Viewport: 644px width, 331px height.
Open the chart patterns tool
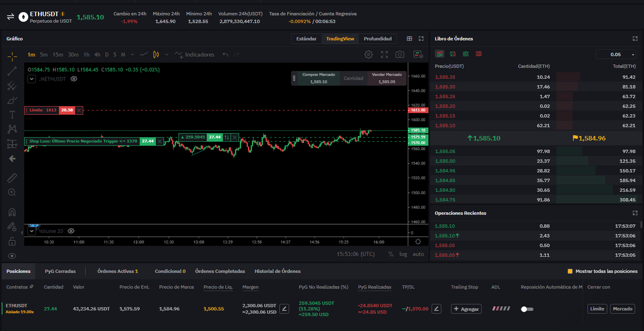click(x=12, y=129)
